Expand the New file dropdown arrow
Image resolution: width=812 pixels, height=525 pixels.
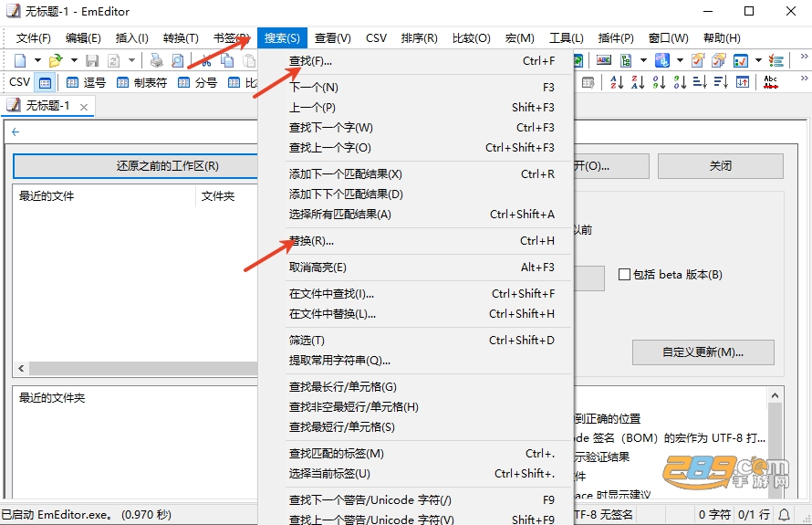tap(37, 60)
